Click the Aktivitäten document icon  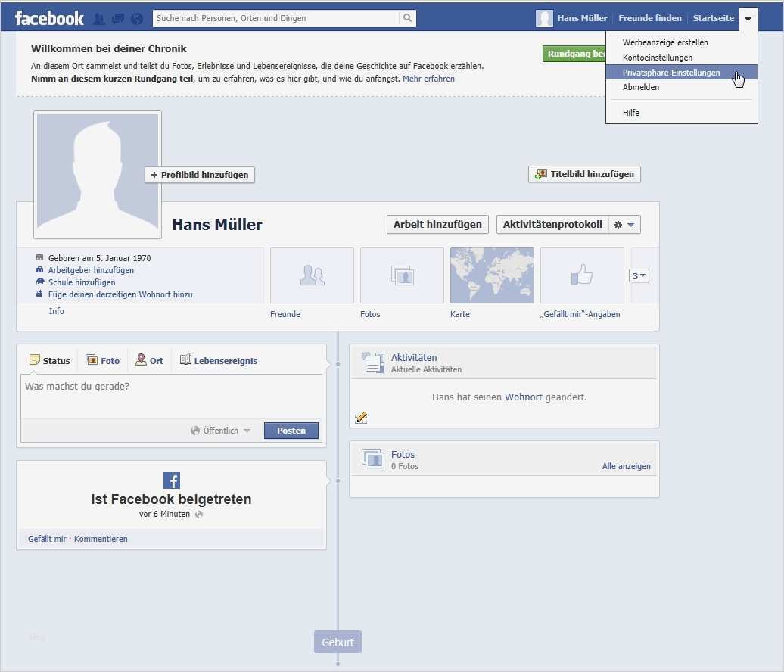click(373, 362)
